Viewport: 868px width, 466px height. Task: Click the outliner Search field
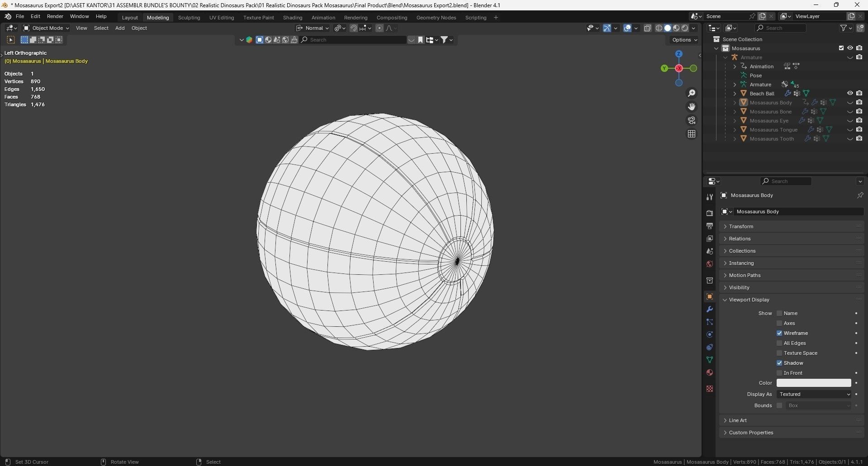(x=780, y=28)
